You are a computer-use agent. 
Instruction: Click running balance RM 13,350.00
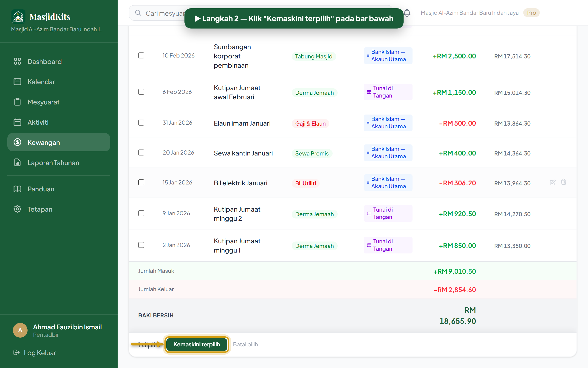pyautogui.click(x=512, y=246)
